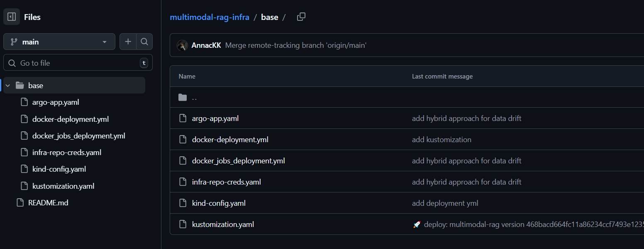Open the AnnacKK author profile link

click(x=206, y=45)
